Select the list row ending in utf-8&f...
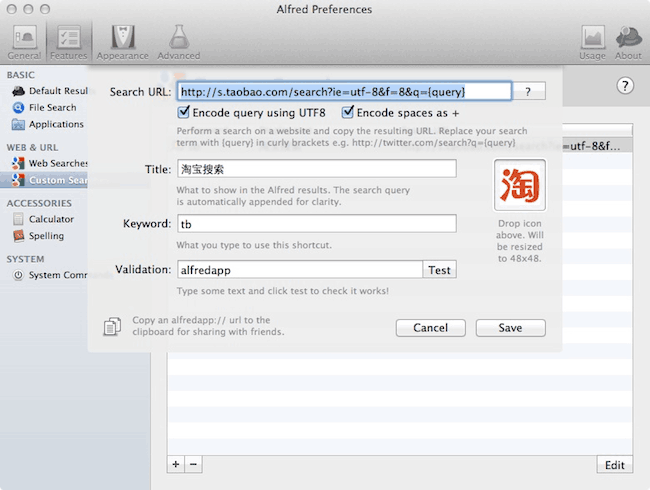Viewport: 650px width, 490px height. pos(597,146)
